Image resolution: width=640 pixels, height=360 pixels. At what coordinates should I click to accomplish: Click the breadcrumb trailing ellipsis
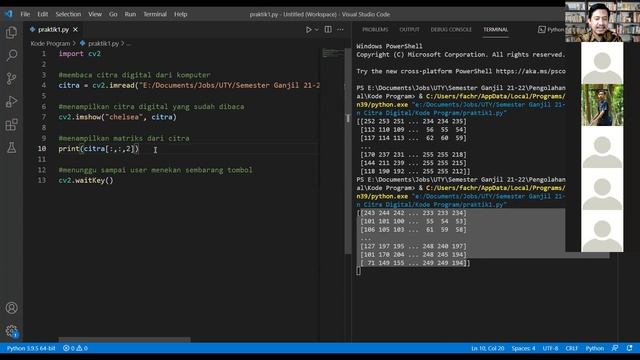pos(129,43)
